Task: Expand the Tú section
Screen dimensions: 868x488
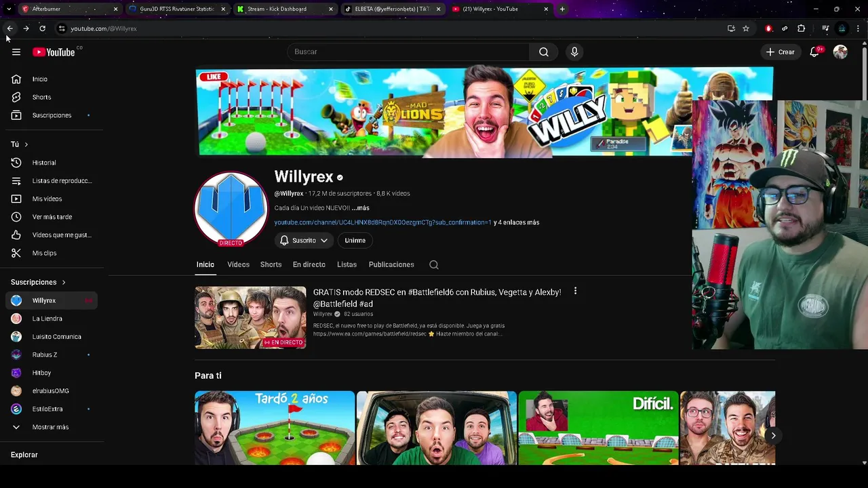Action: [19, 144]
